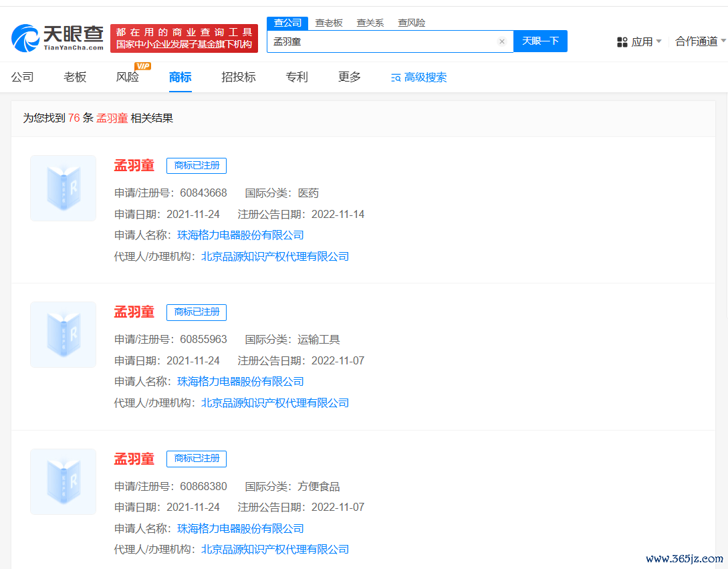
Task: Open 珠海格力电器股份有限公司 link in 方便食品 entry
Action: tap(241, 528)
